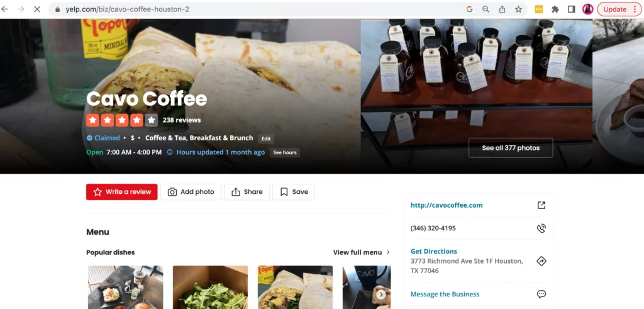Open the 238 reviews link
This screenshot has width=644, height=309.
[182, 120]
